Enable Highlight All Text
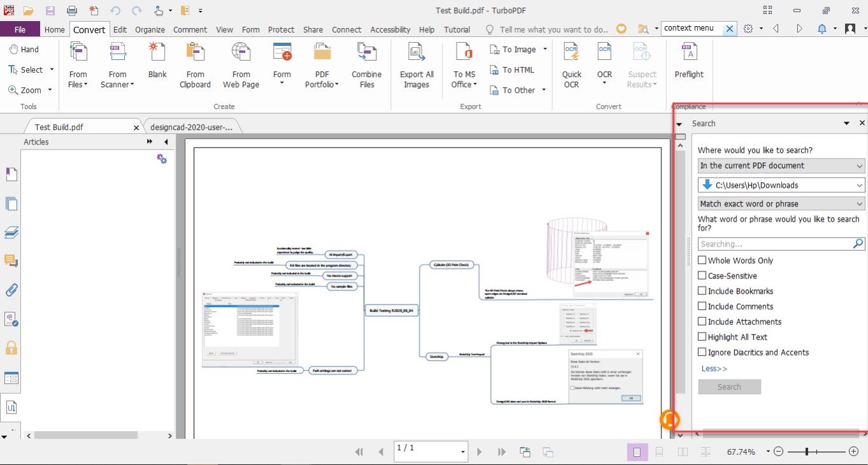The height and width of the screenshot is (465, 868). 702,336
